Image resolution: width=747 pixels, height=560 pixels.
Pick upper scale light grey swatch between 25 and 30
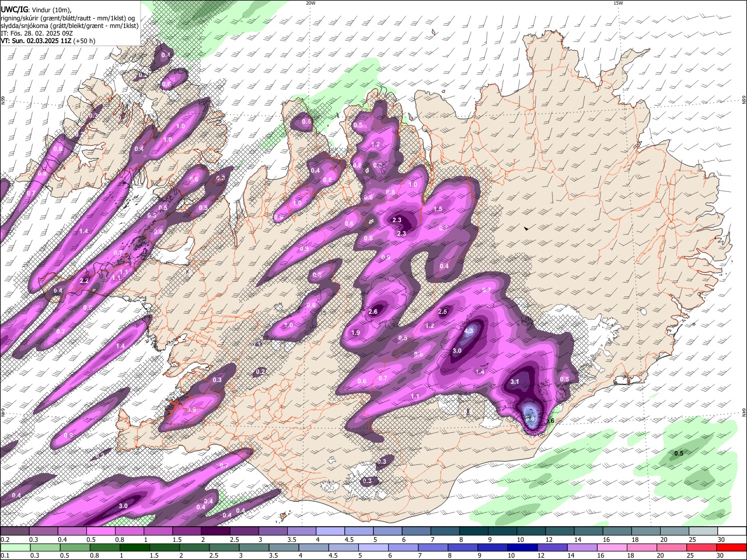coord(703,531)
